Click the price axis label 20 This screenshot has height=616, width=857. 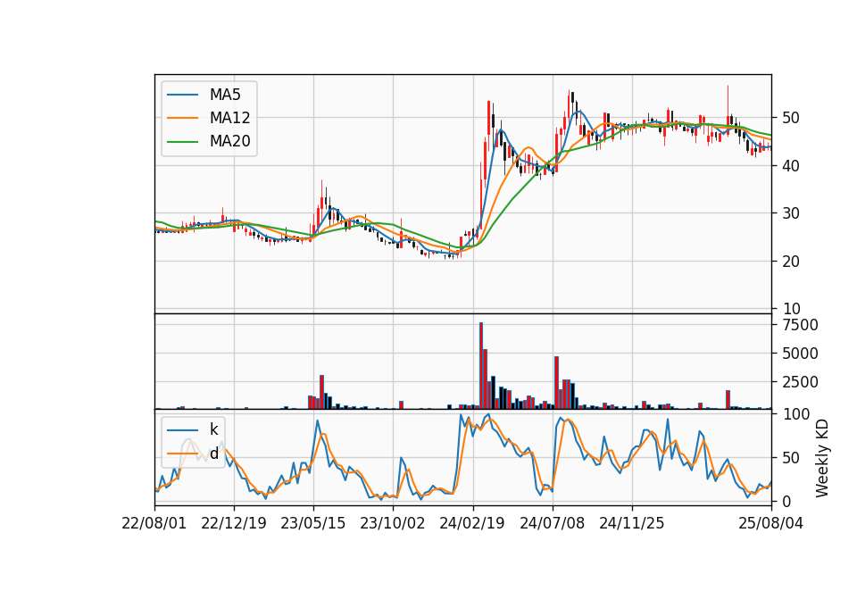point(791,262)
